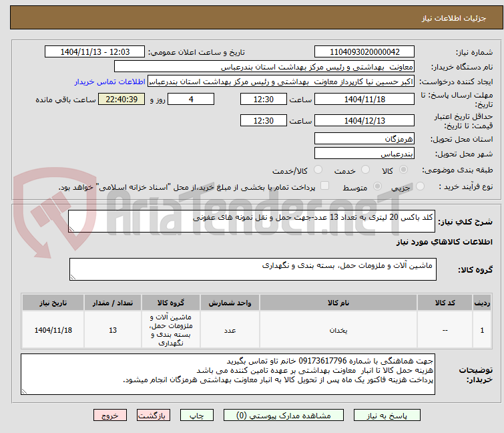Click the resize handle of توضیحات خریدار box
The width and height of the screenshot is (504, 433).
[24, 392]
